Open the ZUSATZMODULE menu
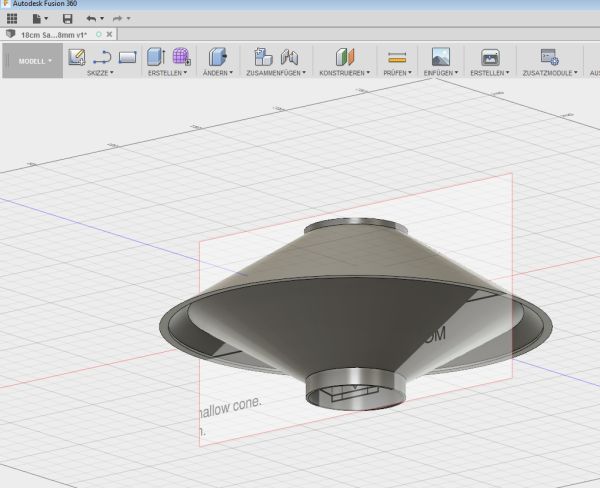Screen dimensions: 600x488 pyautogui.click(x=549, y=73)
